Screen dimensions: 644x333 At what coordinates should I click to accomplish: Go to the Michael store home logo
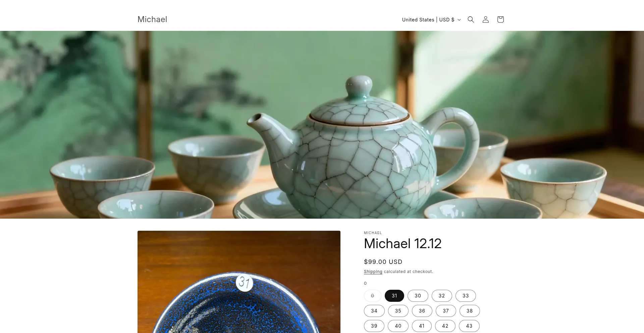pyautogui.click(x=152, y=19)
